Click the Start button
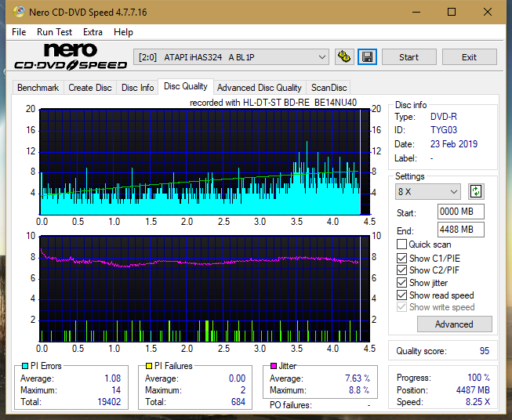This screenshot has height=420, width=512. [x=409, y=57]
